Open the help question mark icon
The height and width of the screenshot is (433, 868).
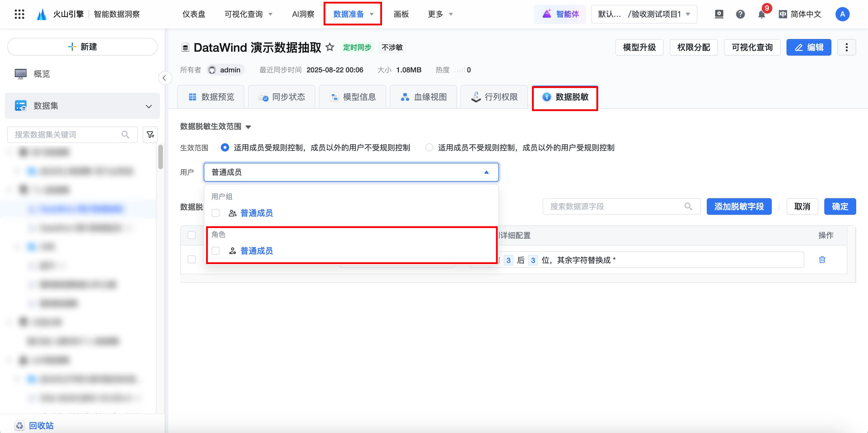(740, 14)
